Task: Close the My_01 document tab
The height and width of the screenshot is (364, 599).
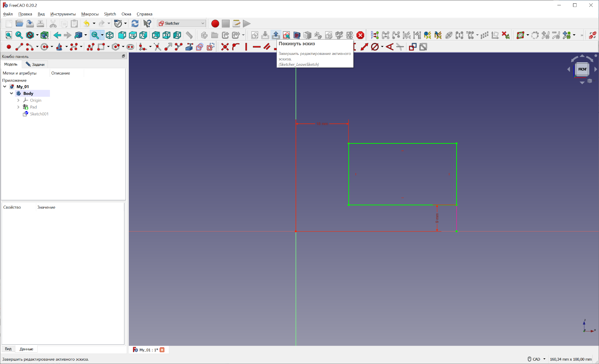Action: pos(162,350)
